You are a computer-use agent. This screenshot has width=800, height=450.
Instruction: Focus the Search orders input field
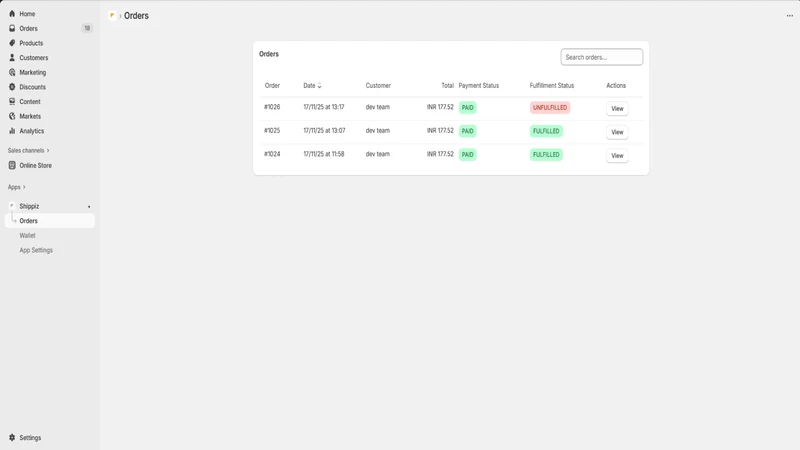click(x=602, y=57)
